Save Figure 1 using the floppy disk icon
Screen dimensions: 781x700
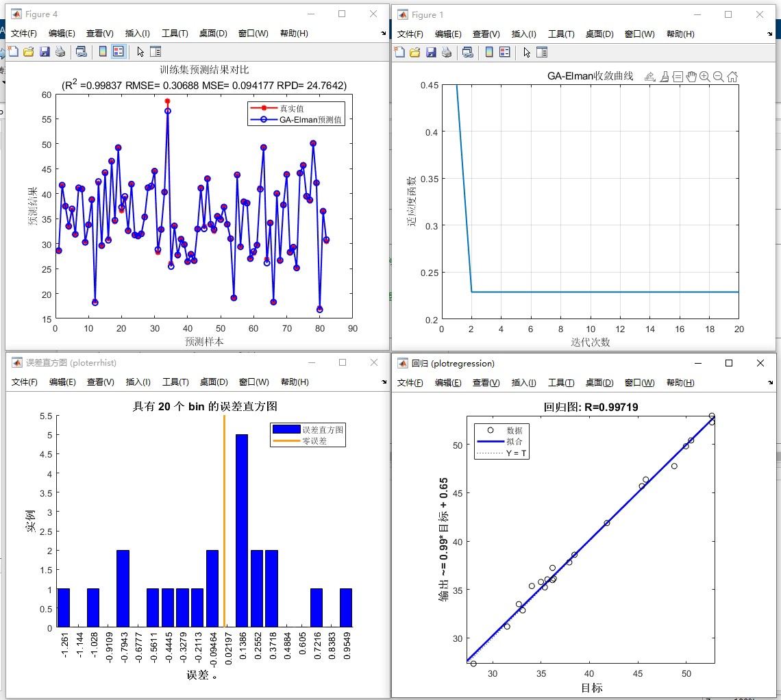pos(431,52)
